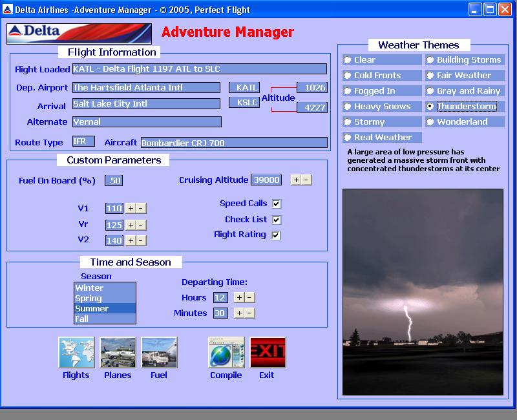Viewport: 517px width, 420px height.
Task: Click the V1 speed value field
Action: tap(114, 208)
